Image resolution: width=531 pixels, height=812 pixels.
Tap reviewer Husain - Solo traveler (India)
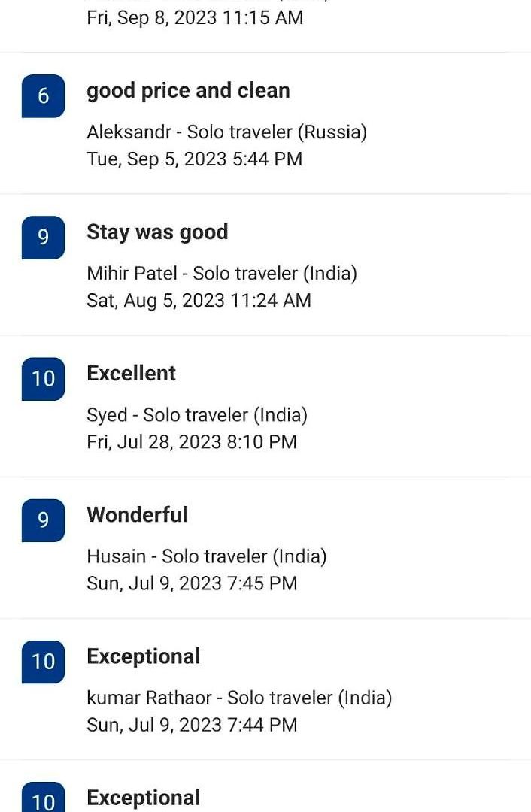[207, 556]
